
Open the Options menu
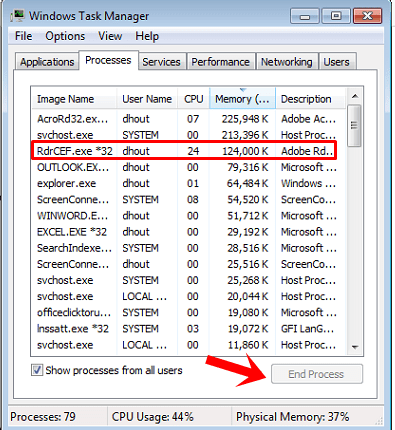[x=65, y=36]
